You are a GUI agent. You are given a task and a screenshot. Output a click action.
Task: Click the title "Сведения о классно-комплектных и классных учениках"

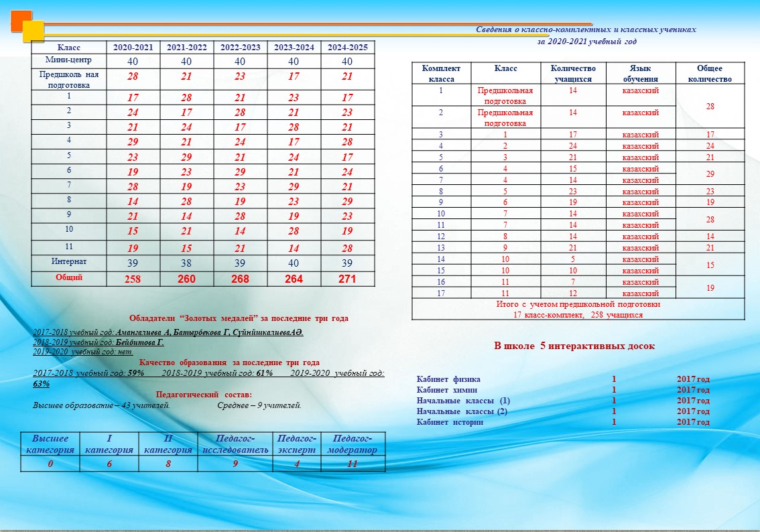(586, 29)
